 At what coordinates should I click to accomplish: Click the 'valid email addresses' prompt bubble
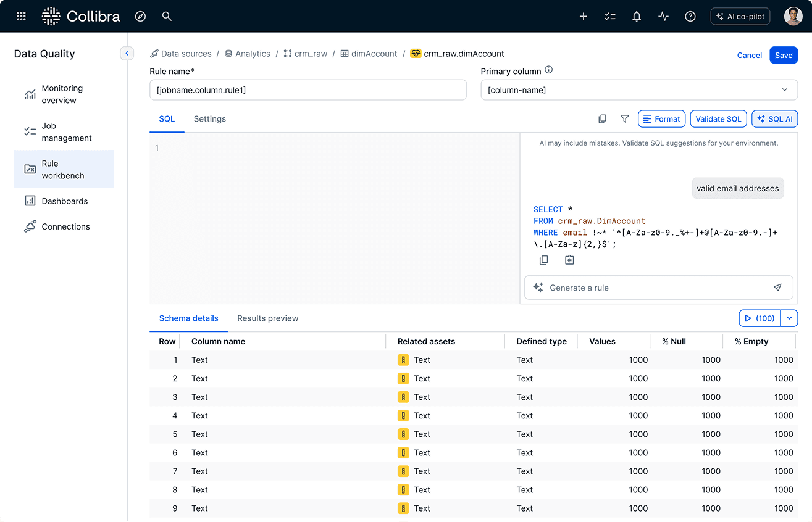click(738, 188)
